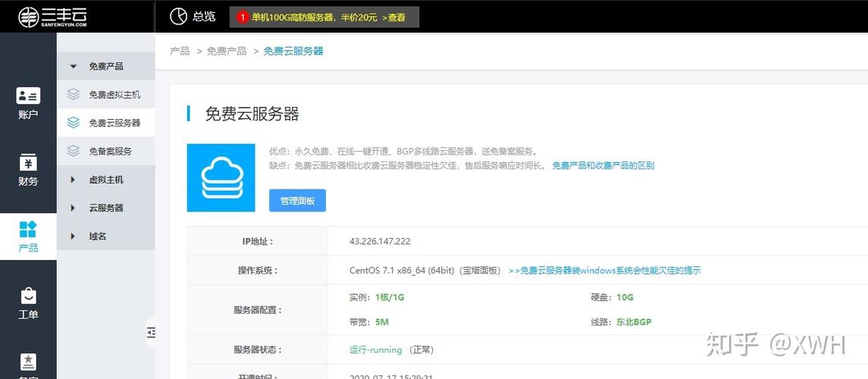Image resolution: width=868 pixels, height=379 pixels.
Task: Click the blue cloud server image
Action: [x=221, y=177]
